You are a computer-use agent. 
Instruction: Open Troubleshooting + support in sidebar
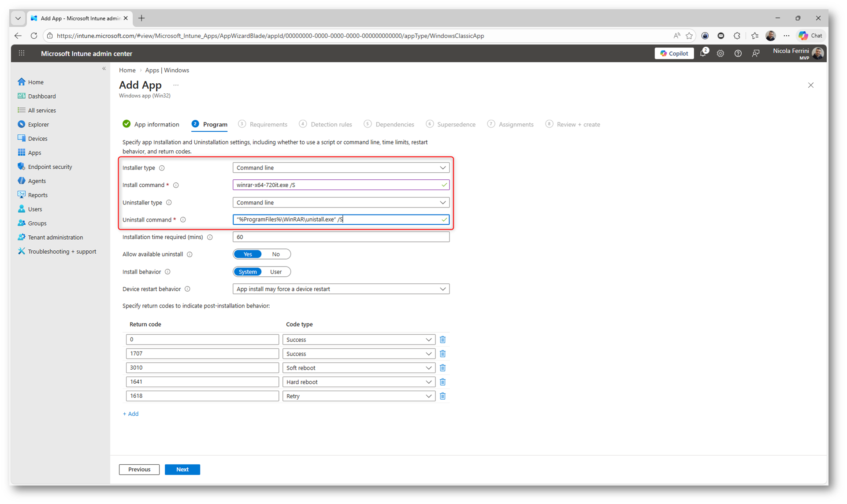[x=62, y=251]
